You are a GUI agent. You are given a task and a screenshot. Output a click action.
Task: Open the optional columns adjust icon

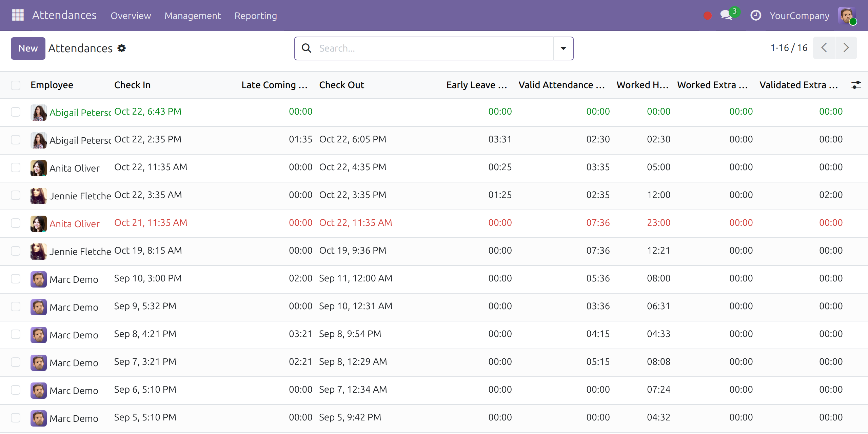[x=856, y=85]
